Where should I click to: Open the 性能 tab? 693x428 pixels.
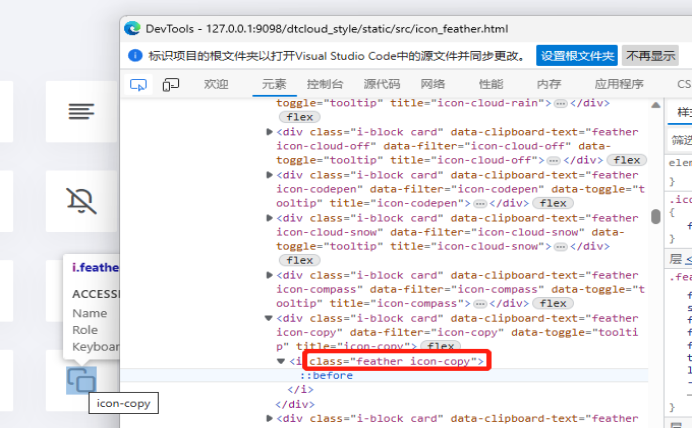[491, 84]
